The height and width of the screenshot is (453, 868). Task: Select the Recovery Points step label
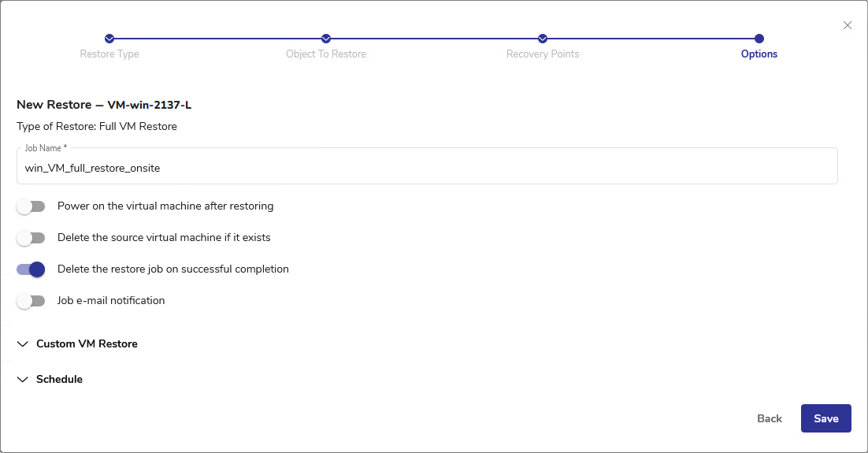pyautogui.click(x=543, y=54)
